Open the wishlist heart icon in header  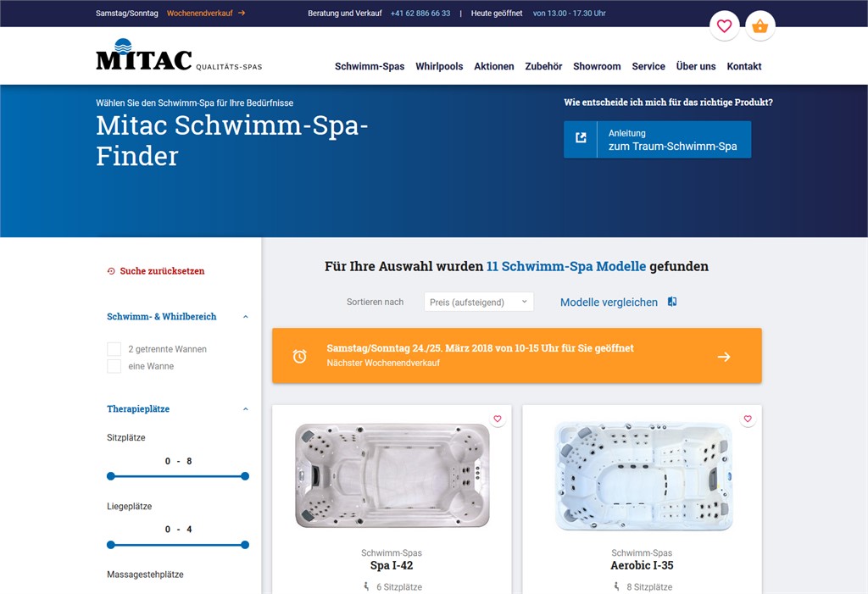[x=724, y=26]
